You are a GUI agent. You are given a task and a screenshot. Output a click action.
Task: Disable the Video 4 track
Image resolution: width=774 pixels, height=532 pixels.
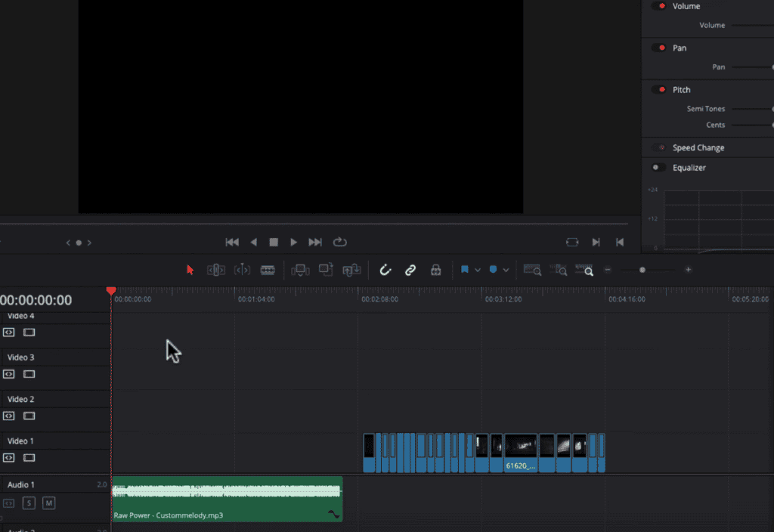pyautogui.click(x=29, y=332)
